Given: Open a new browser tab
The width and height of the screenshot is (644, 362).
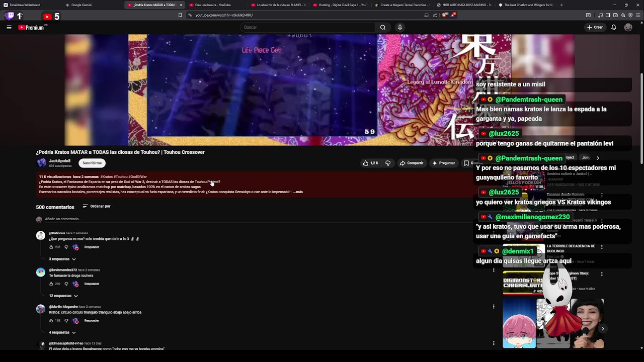Looking at the screenshot, I should pos(561,5).
